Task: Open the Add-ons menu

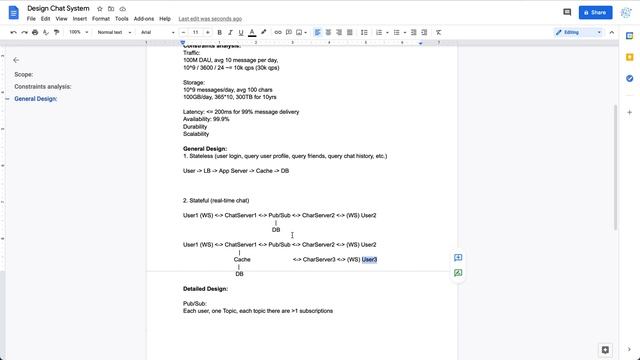Action: [144, 19]
